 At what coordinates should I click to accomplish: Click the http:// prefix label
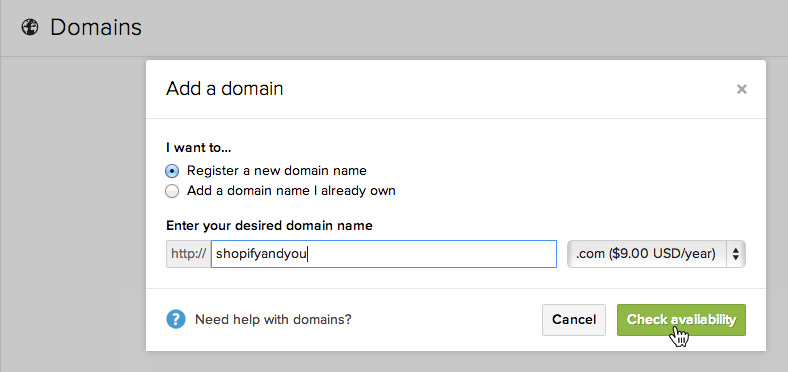point(188,254)
